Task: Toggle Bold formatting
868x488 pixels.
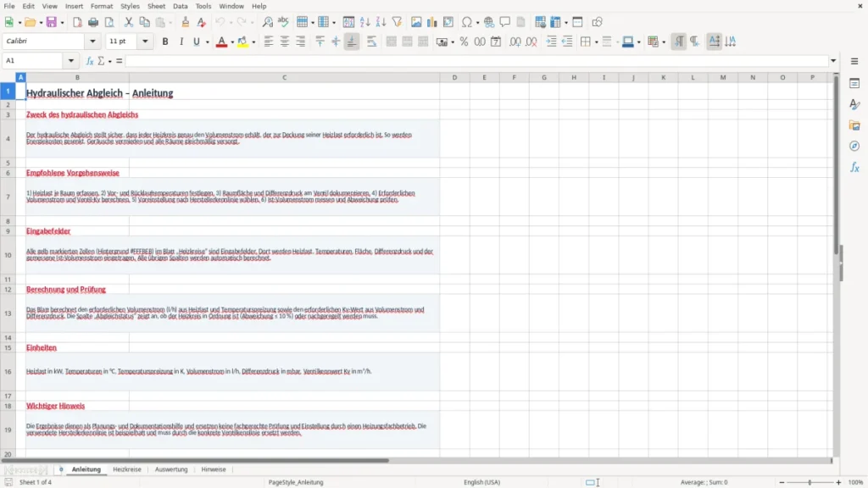Action: (165, 42)
